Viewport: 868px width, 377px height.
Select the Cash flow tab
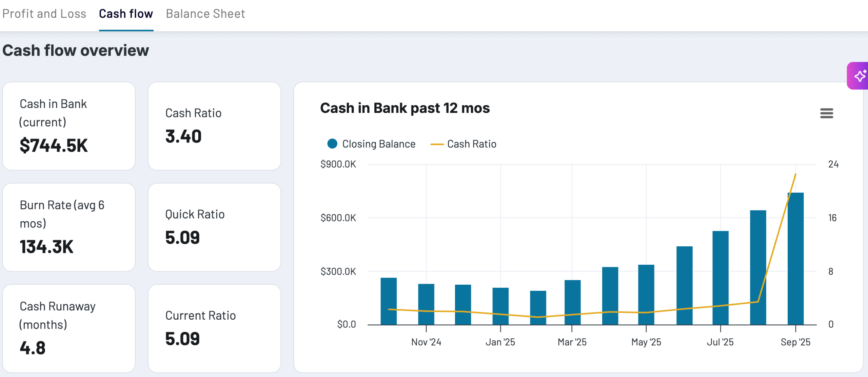[x=126, y=14]
